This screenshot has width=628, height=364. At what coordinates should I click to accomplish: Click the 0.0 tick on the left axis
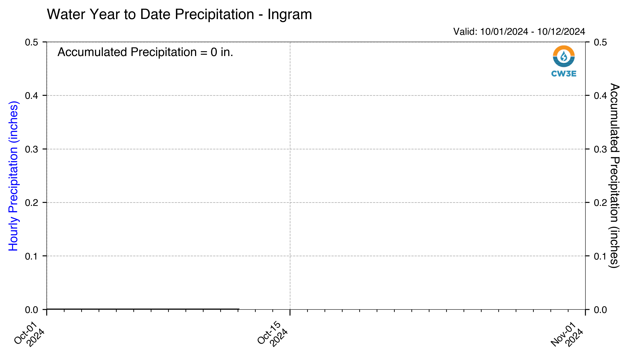tap(32, 310)
